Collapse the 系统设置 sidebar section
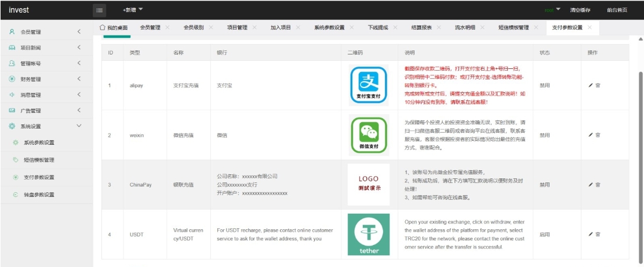This screenshot has height=267, width=644. tap(45, 126)
